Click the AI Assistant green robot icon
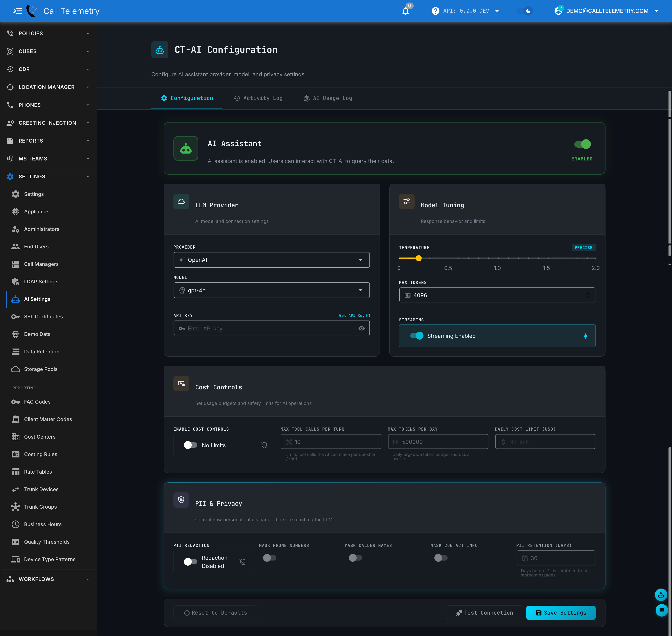 (x=186, y=148)
